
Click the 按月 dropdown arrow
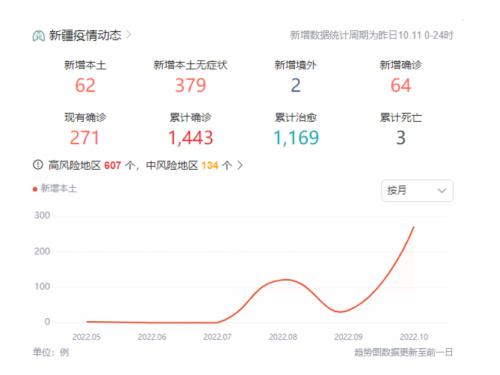click(442, 191)
